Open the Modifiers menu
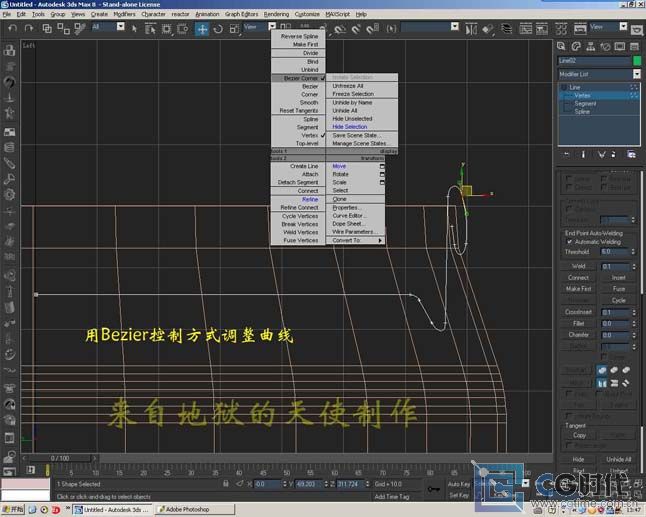 pos(124,14)
